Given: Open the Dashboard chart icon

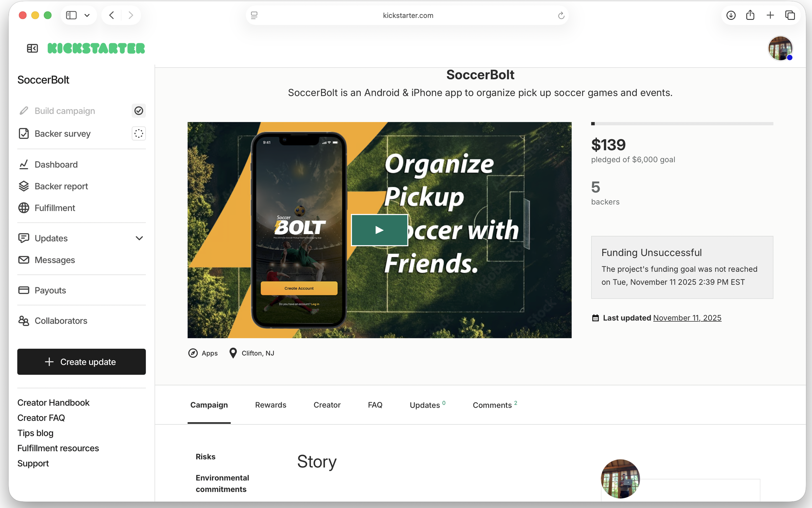Looking at the screenshot, I should coord(23,164).
